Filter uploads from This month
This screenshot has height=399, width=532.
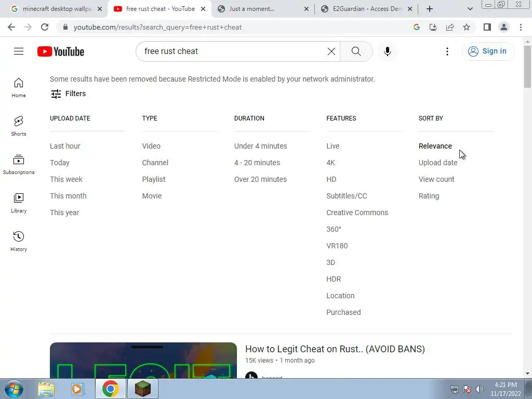68,196
